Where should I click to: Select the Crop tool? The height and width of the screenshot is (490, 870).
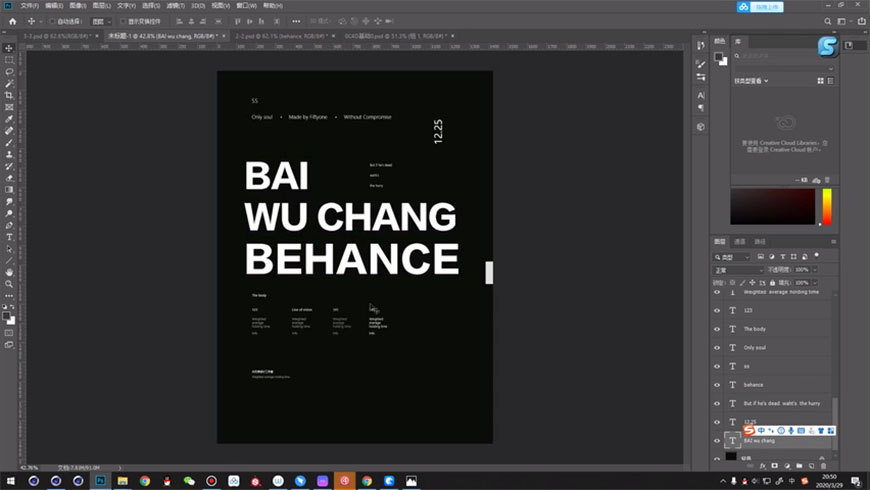(x=9, y=95)
